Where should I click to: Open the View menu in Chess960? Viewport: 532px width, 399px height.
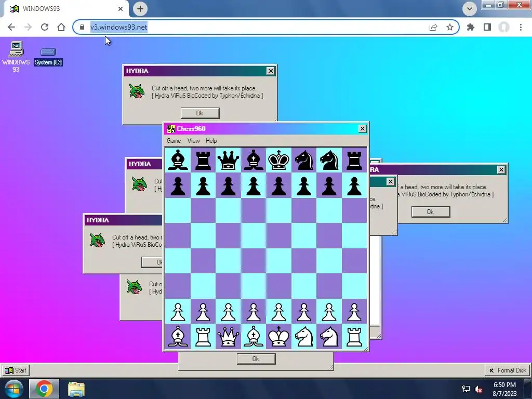[x=193, y=141]
